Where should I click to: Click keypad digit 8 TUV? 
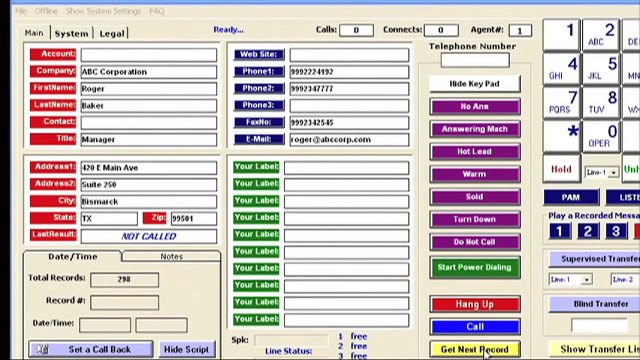[x=601, y=103]
